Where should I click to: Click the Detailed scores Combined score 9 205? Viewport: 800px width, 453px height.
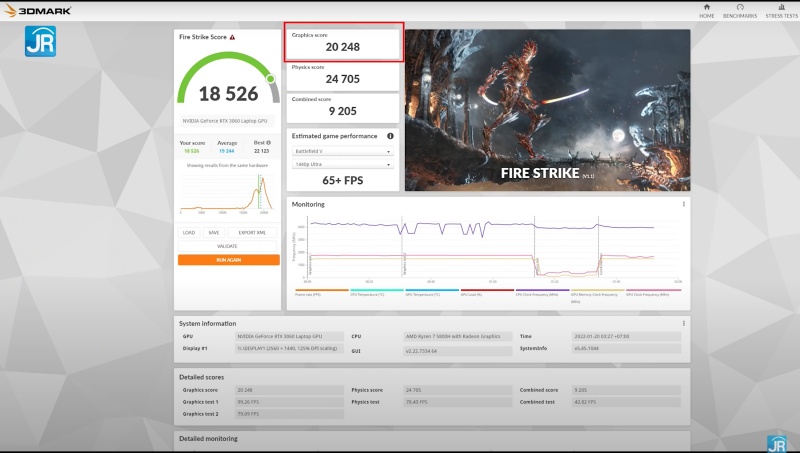click(x=626, y=390)
